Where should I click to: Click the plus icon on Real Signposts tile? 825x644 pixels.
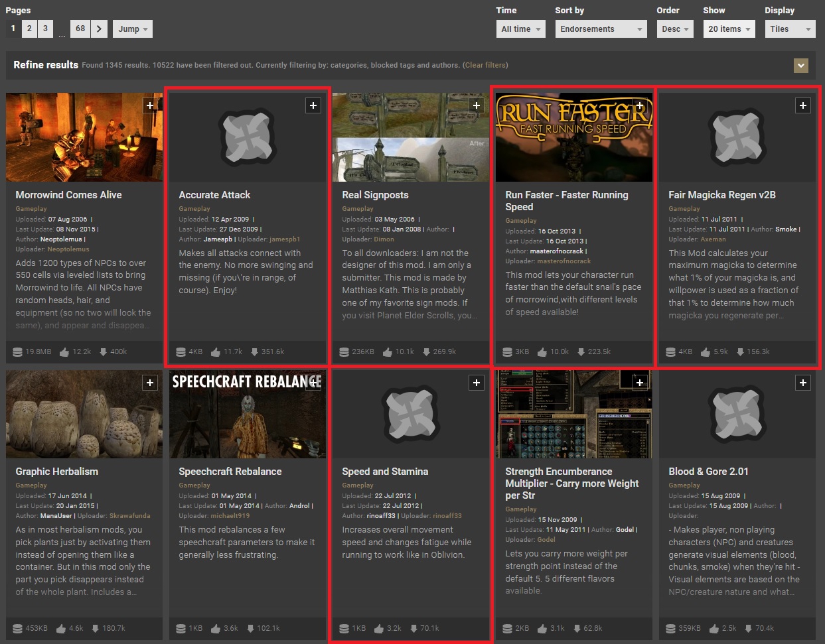[x=477, y=105]
